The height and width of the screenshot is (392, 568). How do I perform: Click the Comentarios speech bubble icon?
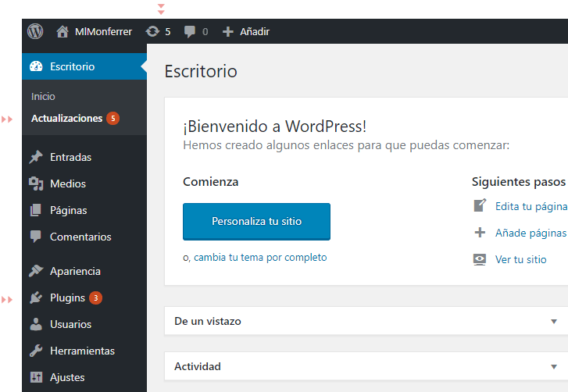[35, 237]
